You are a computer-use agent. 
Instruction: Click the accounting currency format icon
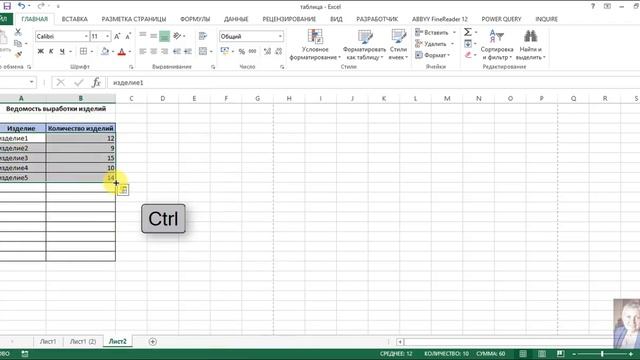pos(224,51)
